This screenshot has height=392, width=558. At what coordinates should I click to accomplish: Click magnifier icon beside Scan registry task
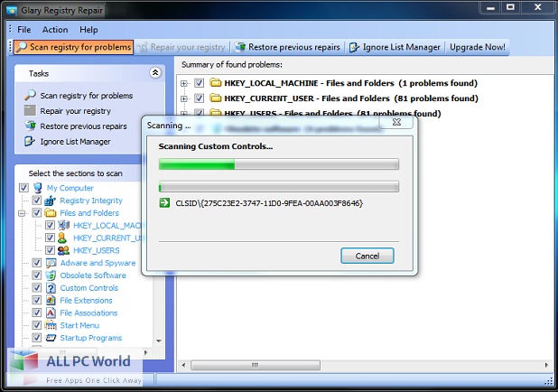click(30, 95)
